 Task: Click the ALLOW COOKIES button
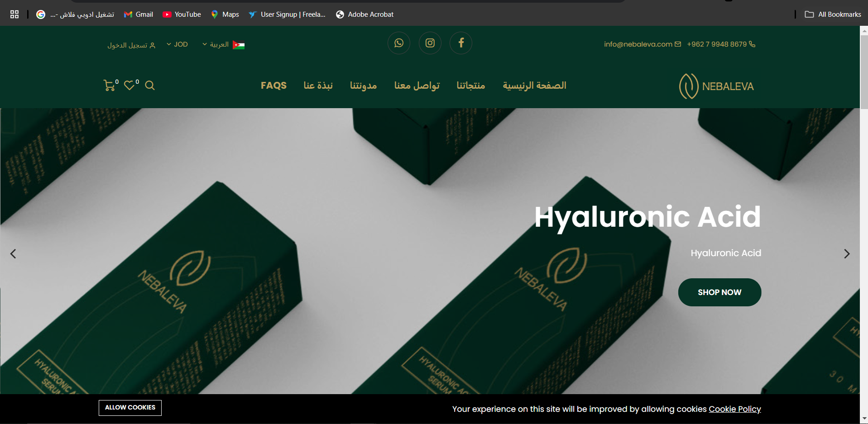point(130,408)
